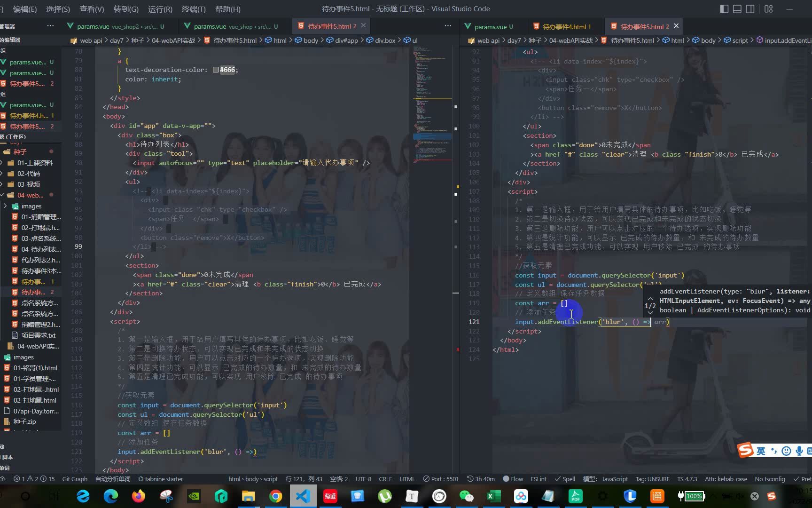The image size is (812, 508).
Task: Open 02-打地鼠.h... file in explorer
Action: 41,228
